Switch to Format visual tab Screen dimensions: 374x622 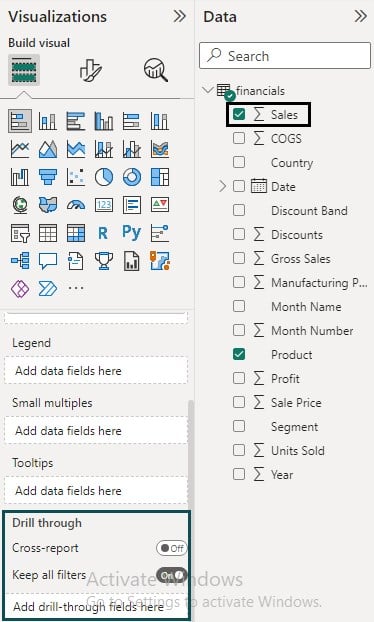91,70
